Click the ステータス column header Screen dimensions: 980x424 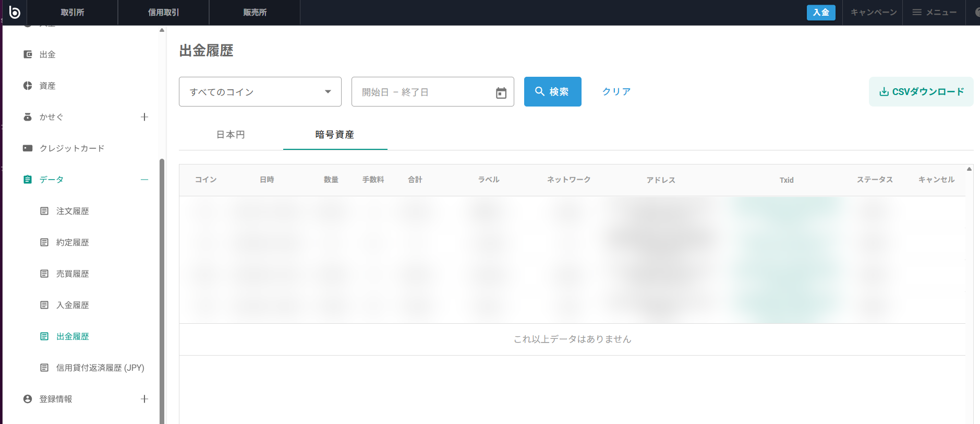[x=875, y=180]
